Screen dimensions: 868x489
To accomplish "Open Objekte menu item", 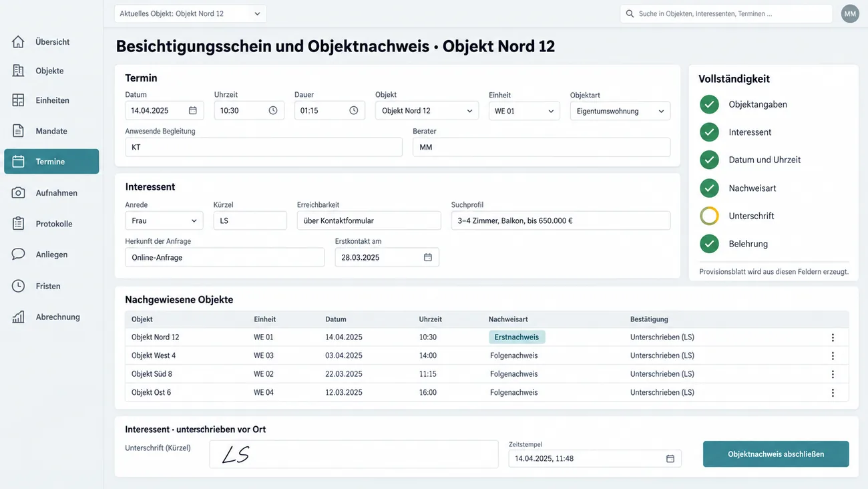I will click(x=51, y=71).
